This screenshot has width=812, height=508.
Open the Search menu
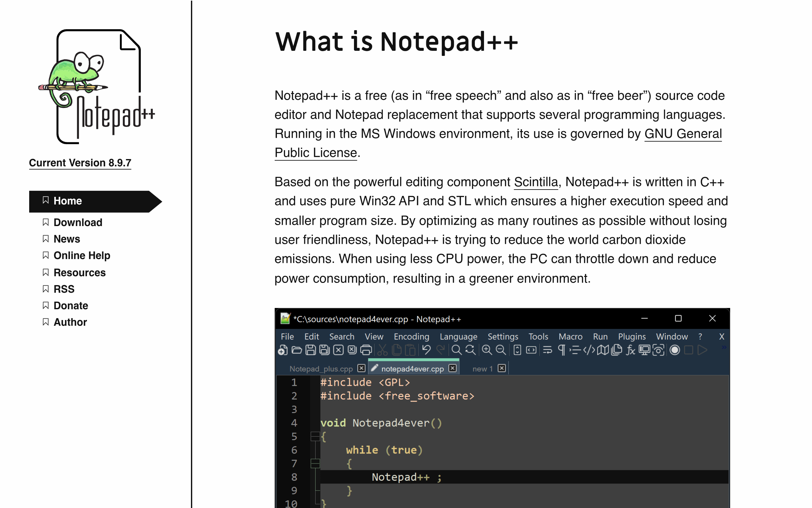[x=342, y=337]
